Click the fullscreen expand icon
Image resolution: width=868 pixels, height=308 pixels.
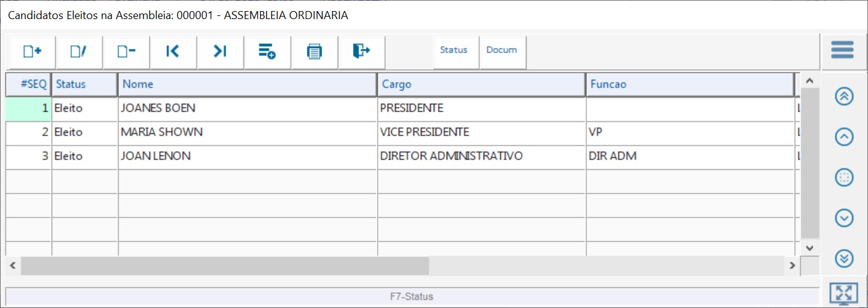coord(843,294)
